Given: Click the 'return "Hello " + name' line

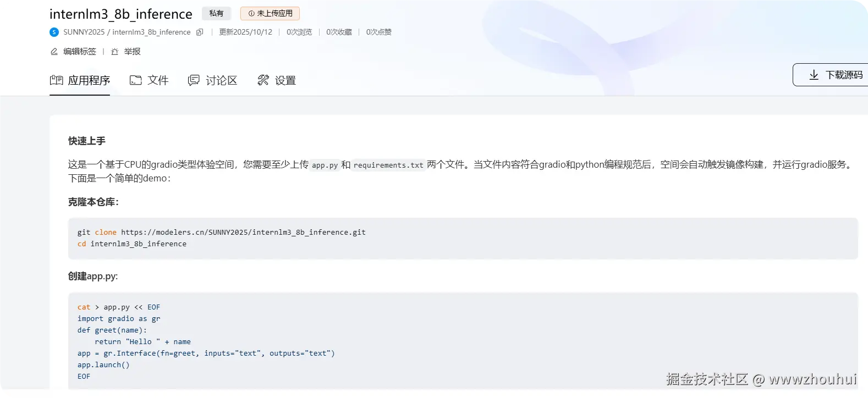Looking at the screenshot, I should [143, 342].
